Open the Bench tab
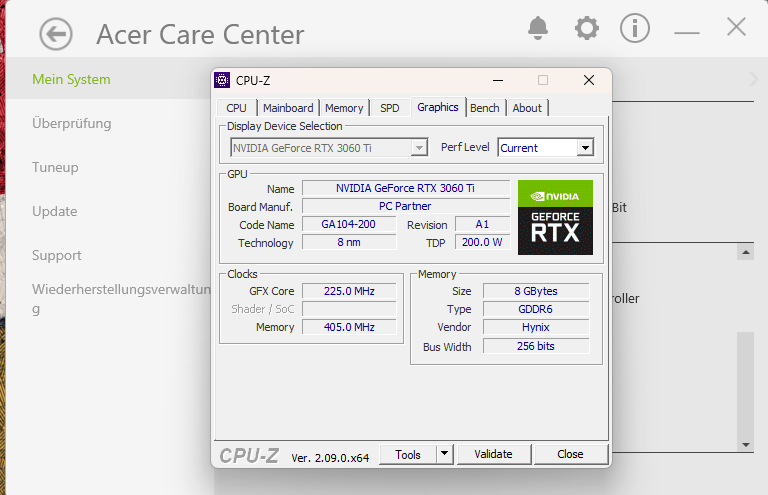 485,108
